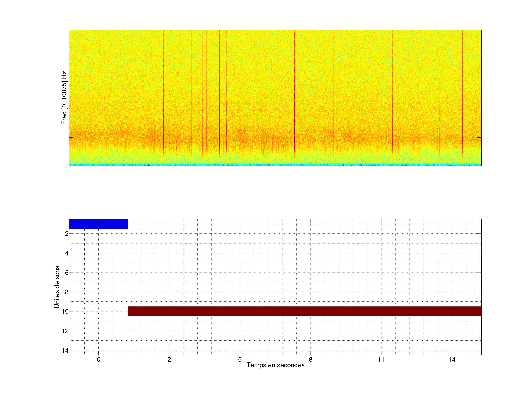Screen dimensions: 532x399
Task: Click the dark red bar at unit 10
Action: coord(304,311)
